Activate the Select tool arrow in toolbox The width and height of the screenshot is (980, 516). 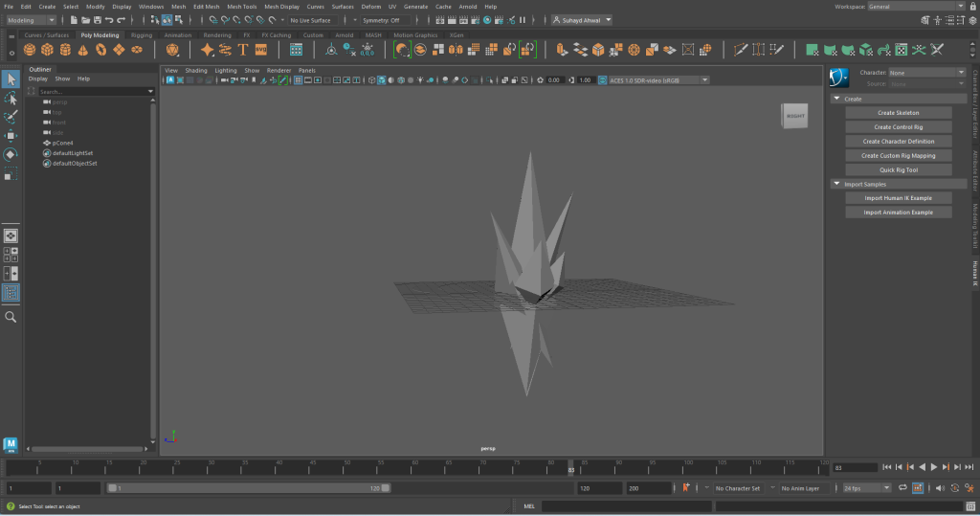(x=11, y=79)
